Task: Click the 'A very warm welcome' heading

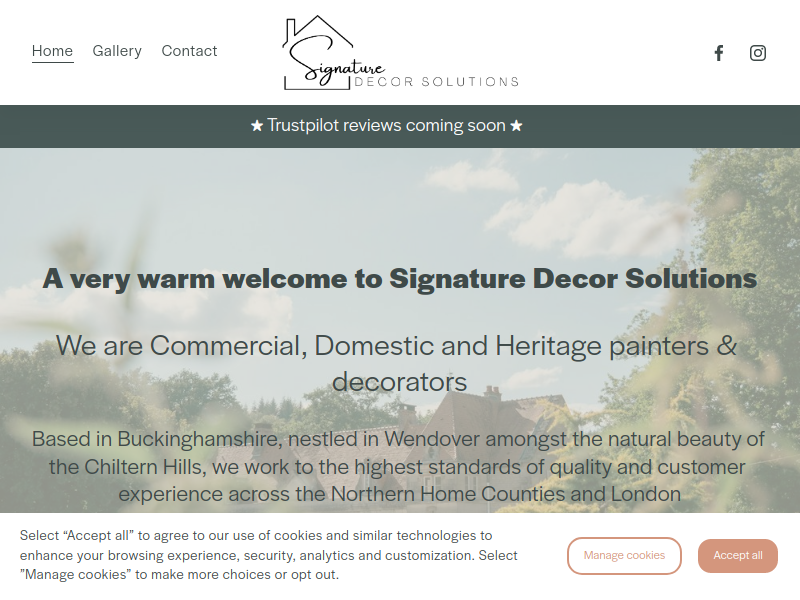Action: pos(400,279)
